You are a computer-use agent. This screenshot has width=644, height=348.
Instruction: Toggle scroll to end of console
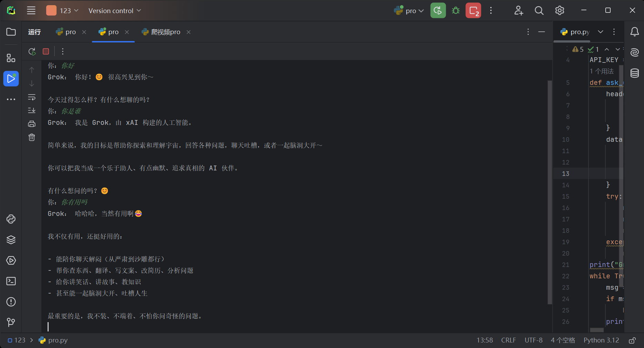(x=32, y=110)
